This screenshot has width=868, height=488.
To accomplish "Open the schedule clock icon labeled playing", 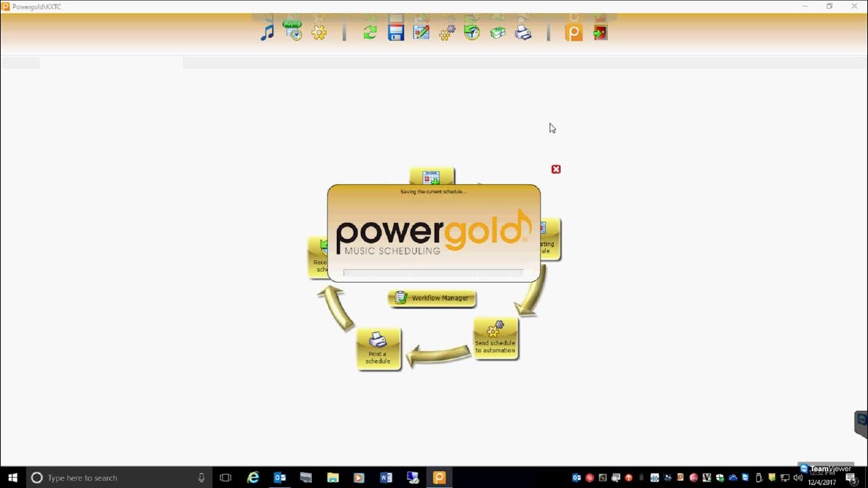I will (293, 31).
